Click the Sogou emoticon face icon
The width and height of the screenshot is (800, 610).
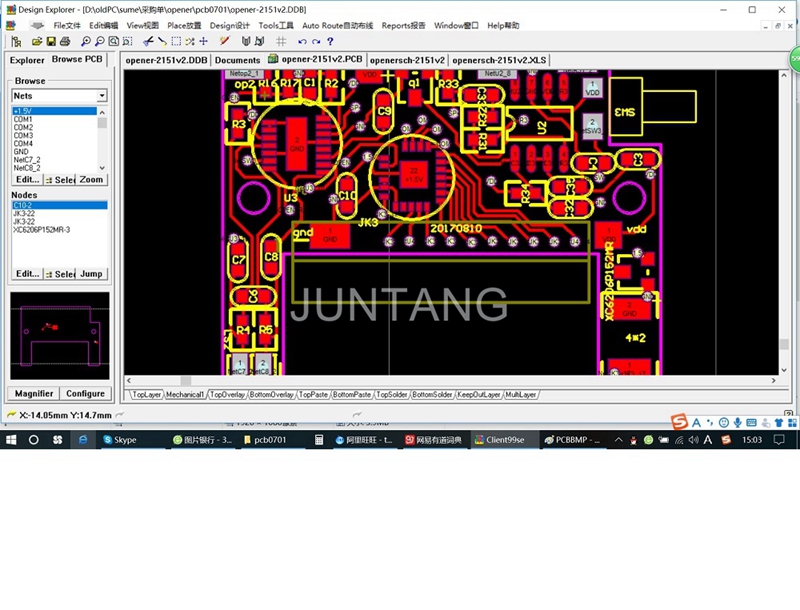click(x=723, y=422)
